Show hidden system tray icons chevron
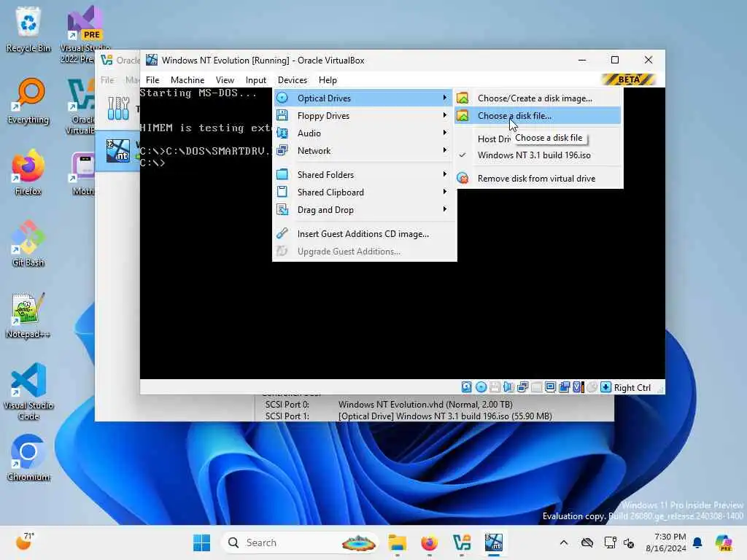 point(564,542)
